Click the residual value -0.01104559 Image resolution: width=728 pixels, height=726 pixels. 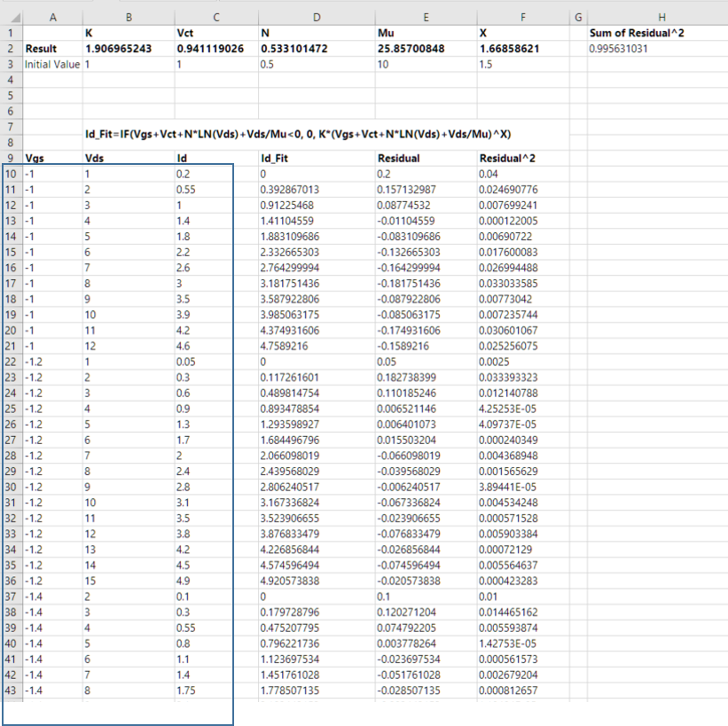426,221
